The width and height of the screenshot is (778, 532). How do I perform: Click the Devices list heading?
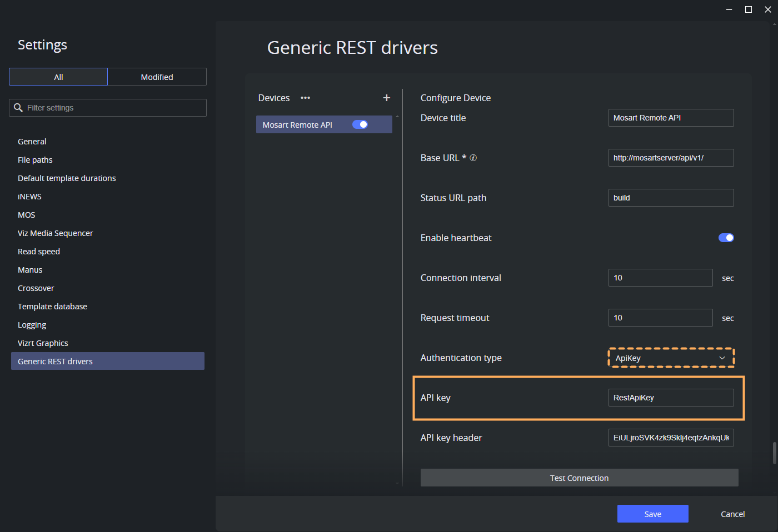coord(274,98)
